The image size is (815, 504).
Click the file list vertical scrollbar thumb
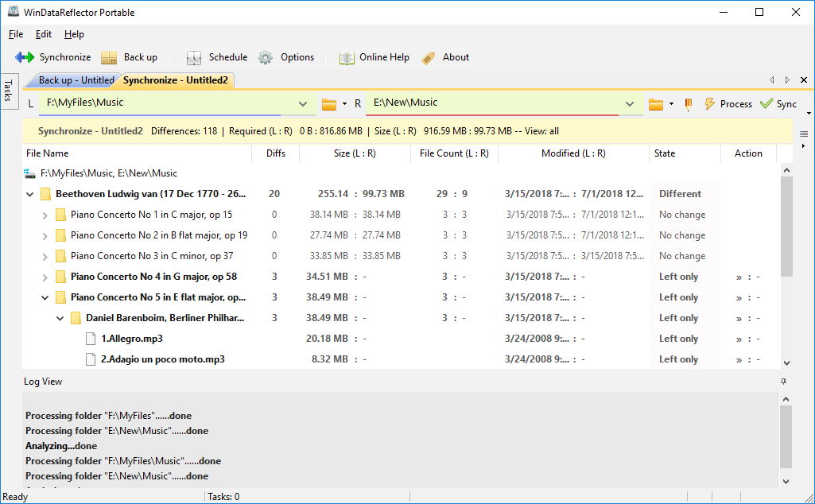tap(786, 227)
